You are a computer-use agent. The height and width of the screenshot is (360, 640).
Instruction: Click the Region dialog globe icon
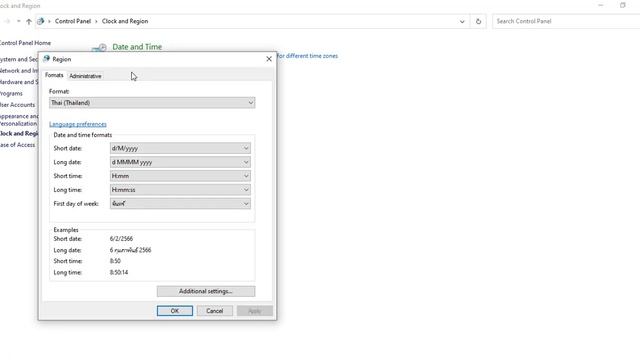tap(47, 59)
